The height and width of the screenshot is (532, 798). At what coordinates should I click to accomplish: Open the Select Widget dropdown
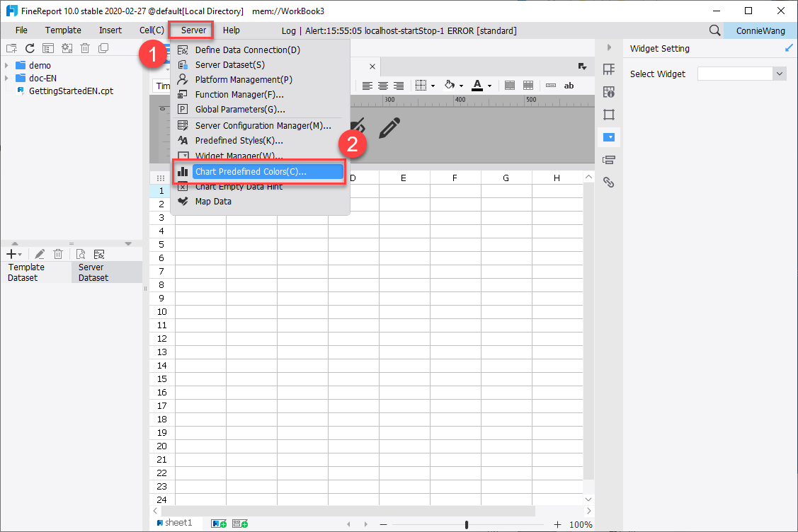point(741,73)
